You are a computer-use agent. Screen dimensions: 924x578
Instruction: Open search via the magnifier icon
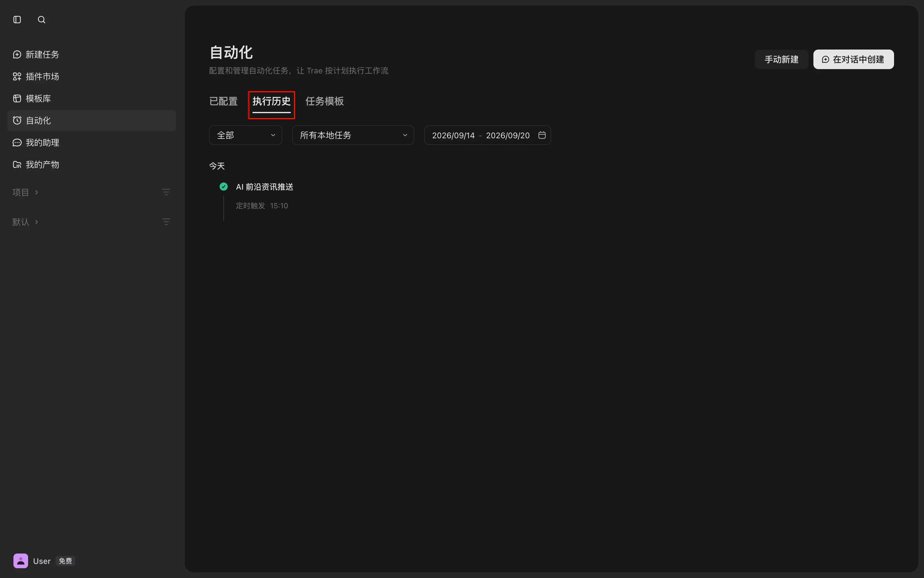click(x=42, y=20)
